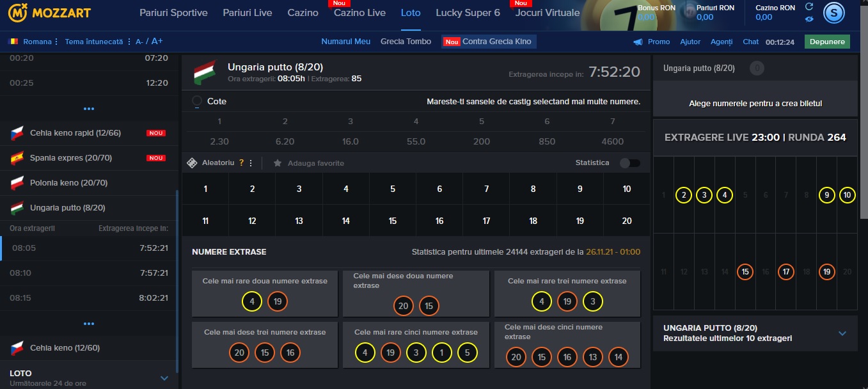Screen dimensions: 868x389
Task: Click live draw ball number 9
Action: tap(827, 195)
